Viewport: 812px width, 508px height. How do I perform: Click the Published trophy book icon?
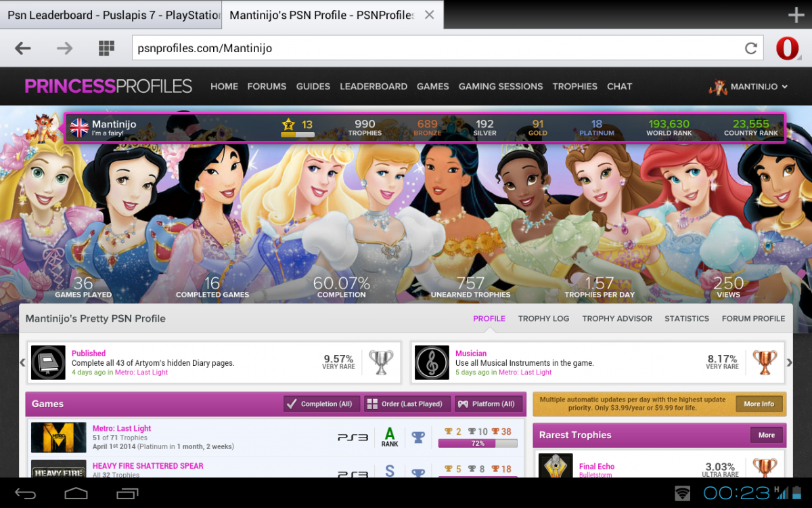click(49, 362)
